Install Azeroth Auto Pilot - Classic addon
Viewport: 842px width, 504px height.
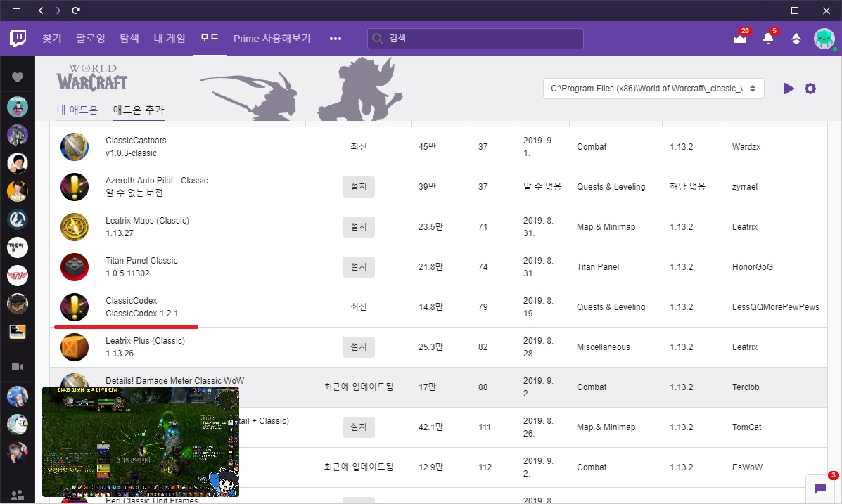pyautogui.click(x=359, y=187)
